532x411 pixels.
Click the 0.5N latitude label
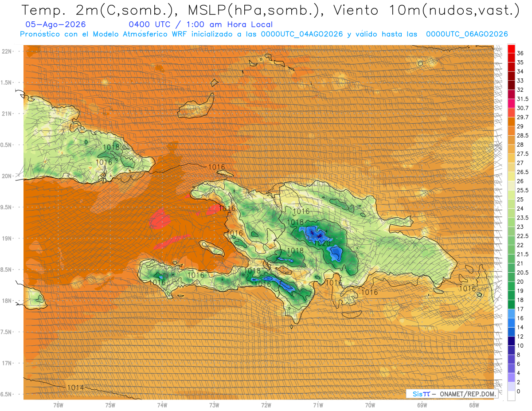click(x=7, y=145)
